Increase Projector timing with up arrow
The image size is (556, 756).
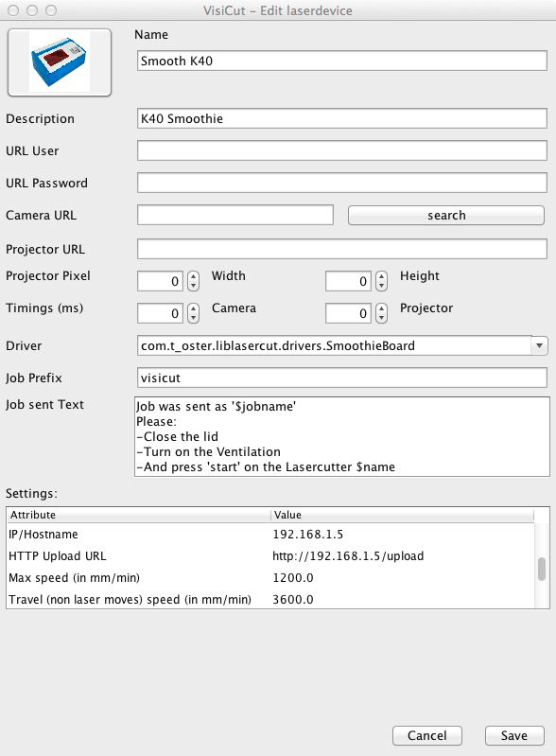coord(382,308)
